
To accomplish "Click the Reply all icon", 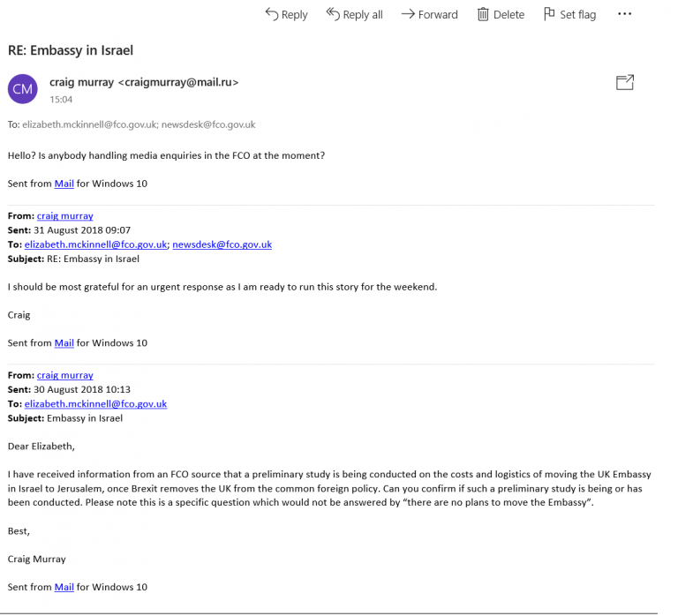I will click(333, 14).
